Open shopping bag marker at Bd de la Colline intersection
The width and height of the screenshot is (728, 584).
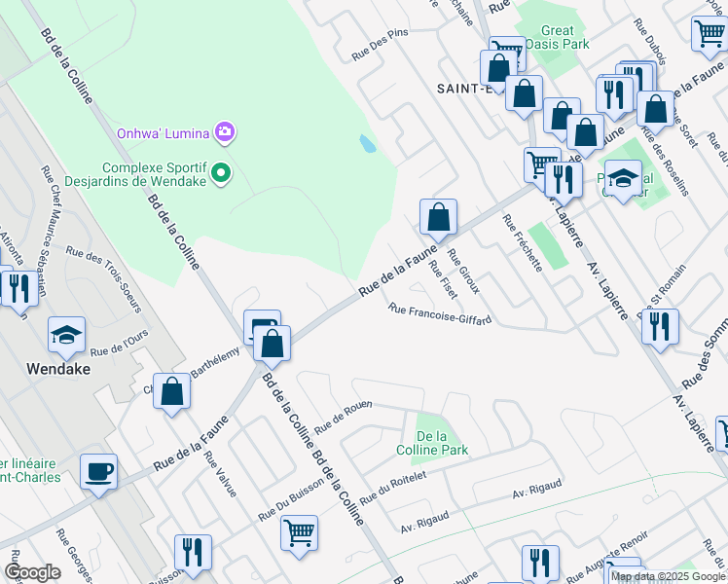point(273,344)
